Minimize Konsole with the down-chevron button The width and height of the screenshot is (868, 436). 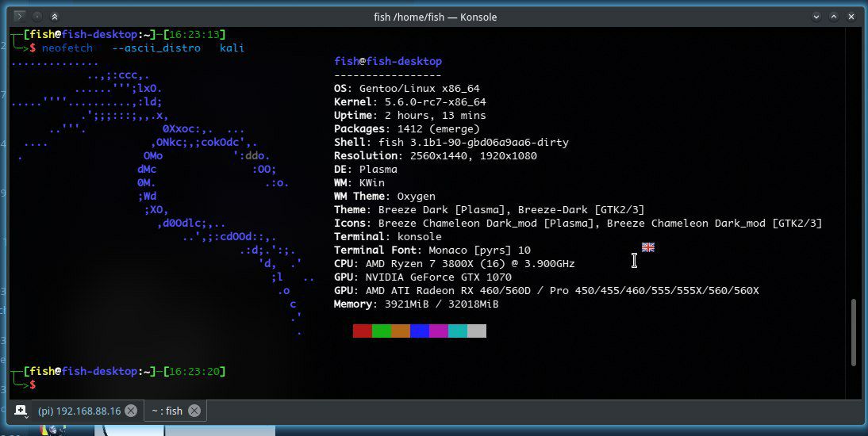tap(816, 17)
